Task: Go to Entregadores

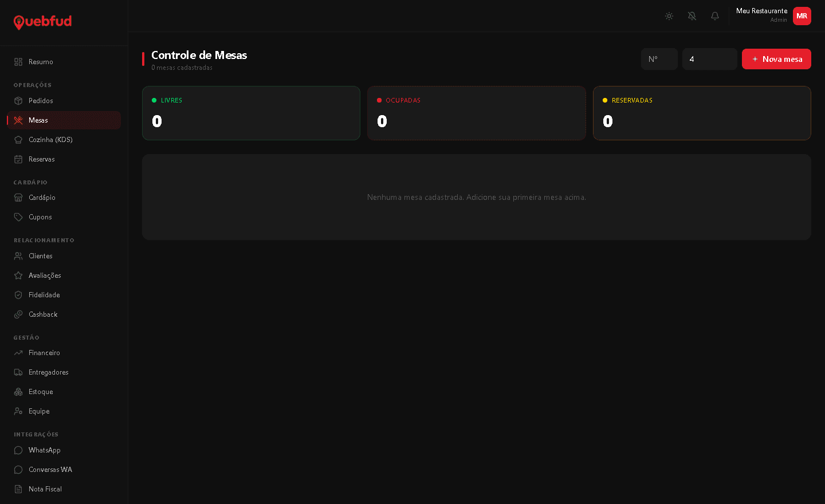Action: pyautogui.click(x=64, y=372)
